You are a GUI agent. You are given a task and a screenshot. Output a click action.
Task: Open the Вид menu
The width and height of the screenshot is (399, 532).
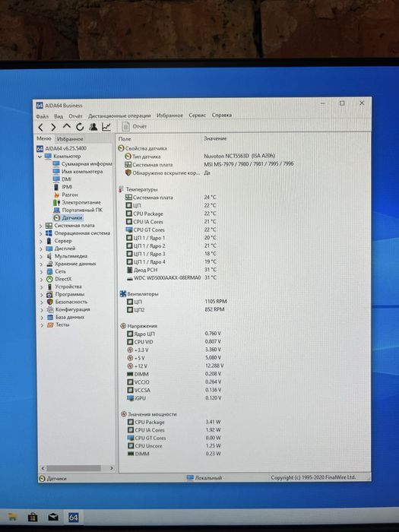59,116
